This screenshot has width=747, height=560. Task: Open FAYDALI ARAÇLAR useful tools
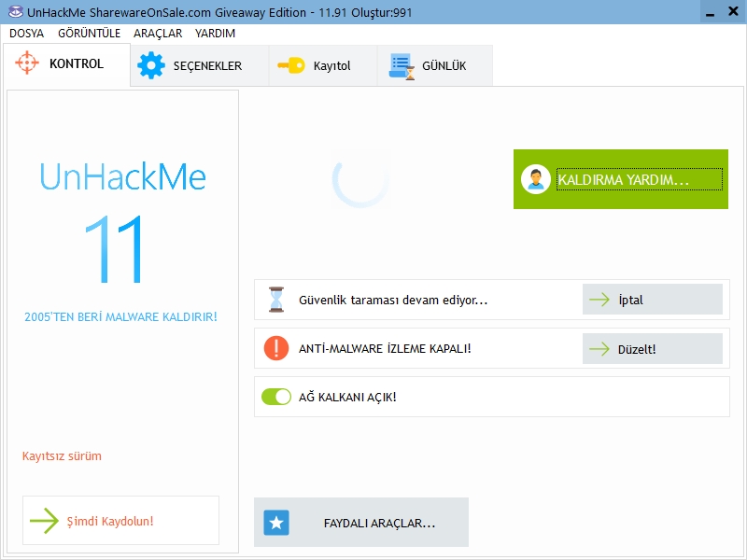point(361,523)
